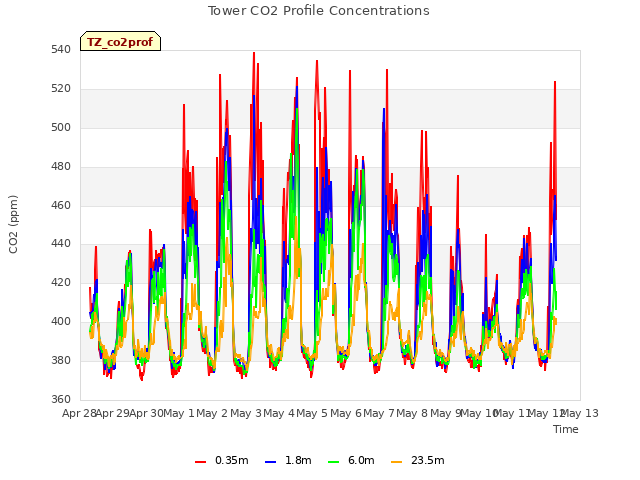640x480 pixels.
Task: Click the orange 23.5m legend color marker
Action: pos(396,462)
